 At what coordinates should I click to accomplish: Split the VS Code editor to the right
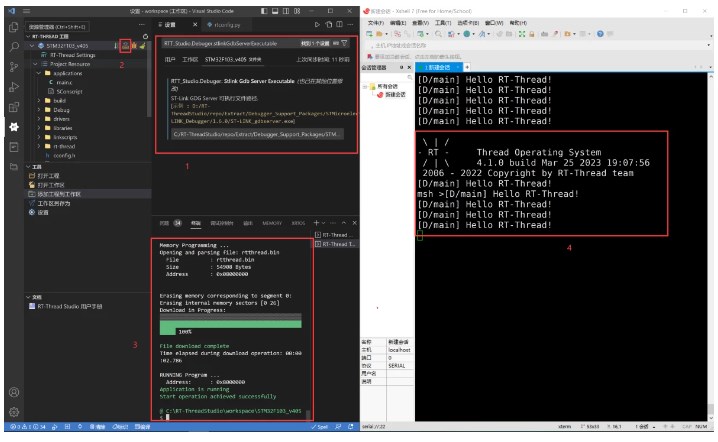tap(339, 24)
